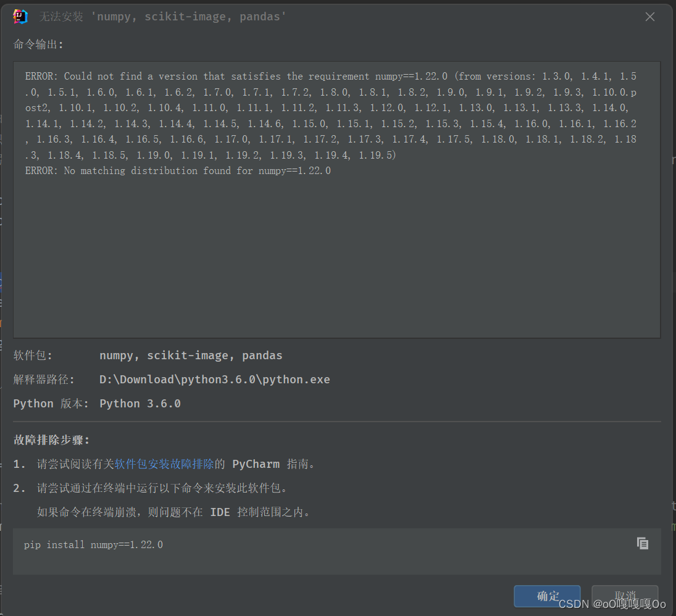Viewport: 676px width, 616px height.
Task: Click the dialog title 无法安装 text
Action: click(162, 17)
